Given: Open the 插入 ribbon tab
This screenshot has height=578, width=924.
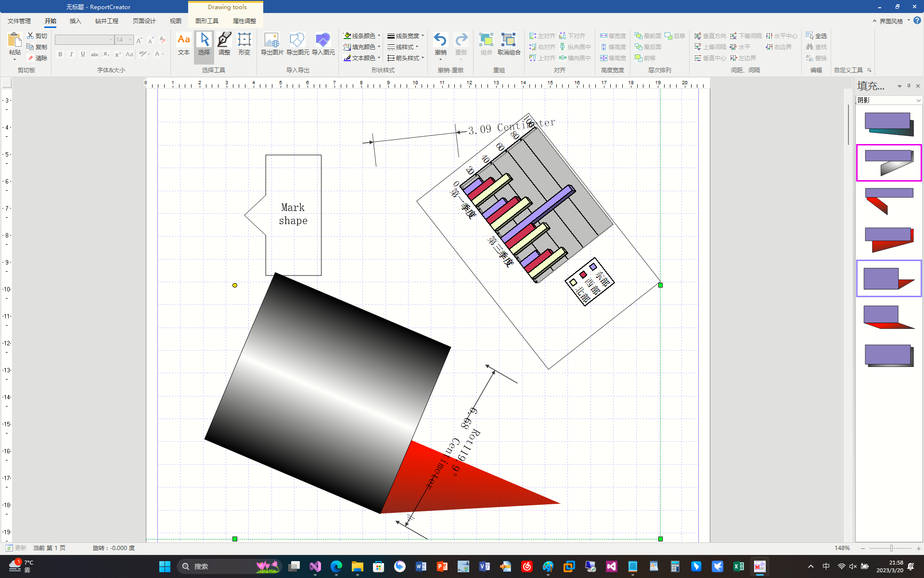Looking at the screenshot, I should [x=76, y=21].
